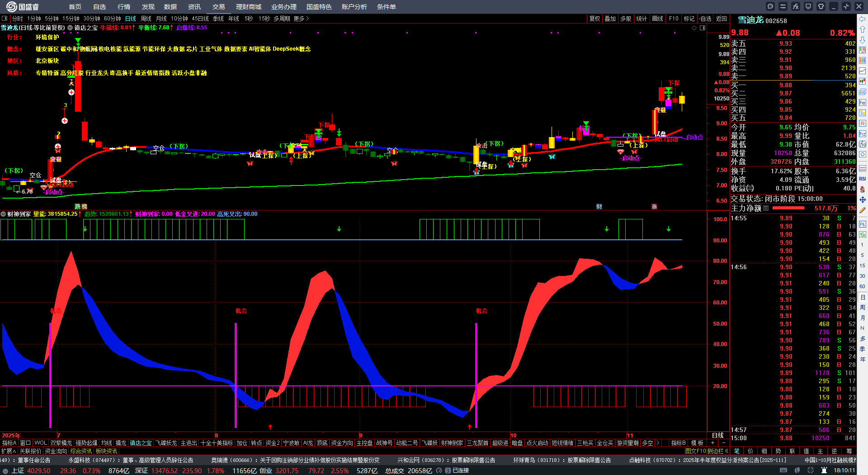Viewport: 868px width, 475px height.
Task: Click the pencil drawing icon in right sidebar
Action: 863,210
